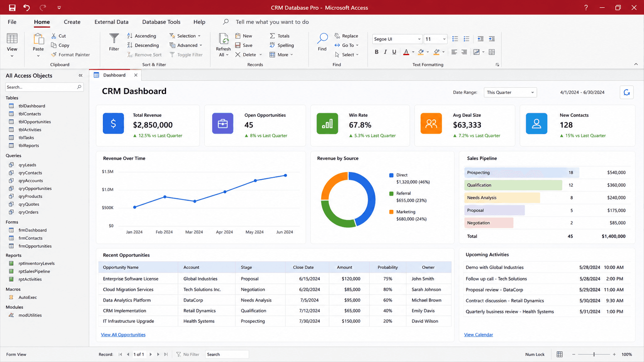Screen dimensions: 644x362
Task: Click the Save icon in title bar
Action: coord(12,8)
